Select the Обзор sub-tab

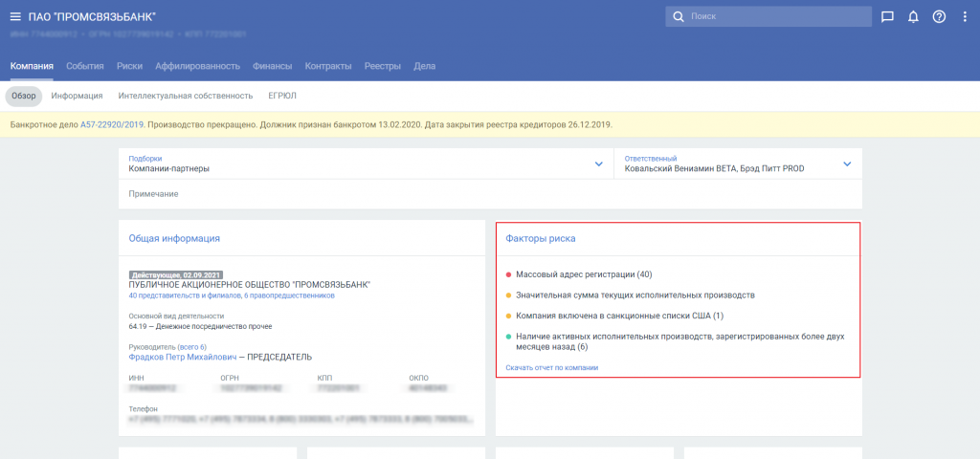24,97
